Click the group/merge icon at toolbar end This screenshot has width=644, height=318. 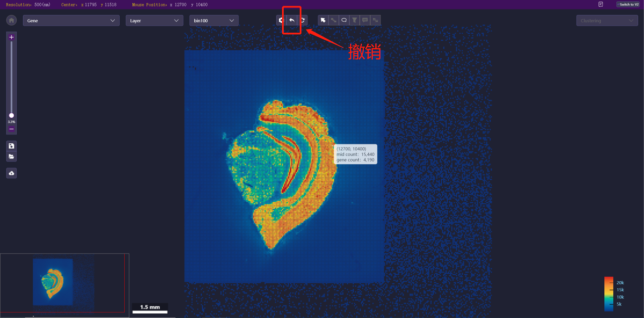point(375,20)
